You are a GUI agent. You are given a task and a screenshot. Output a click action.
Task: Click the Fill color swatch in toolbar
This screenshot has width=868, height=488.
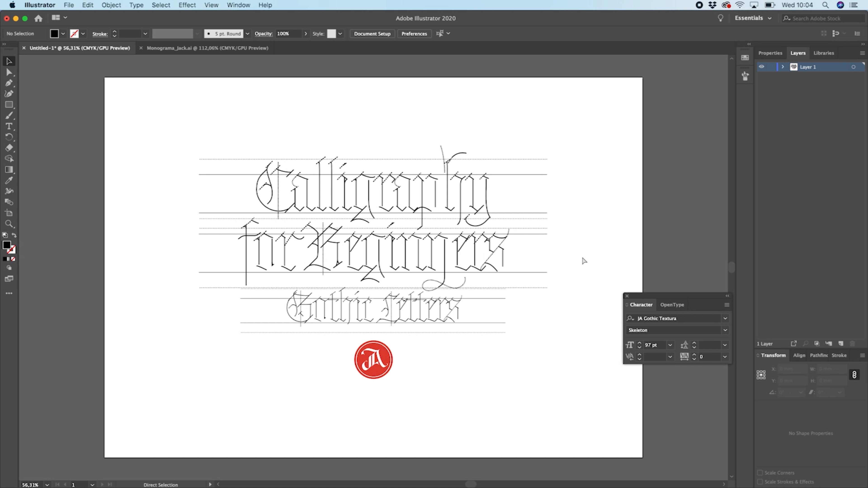(6, 245)
